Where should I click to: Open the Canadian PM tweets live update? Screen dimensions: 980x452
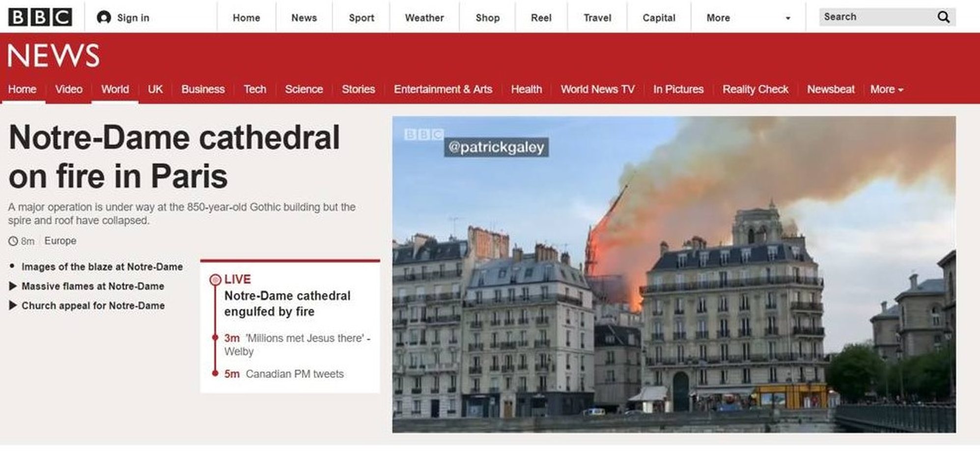click(295, 374)
